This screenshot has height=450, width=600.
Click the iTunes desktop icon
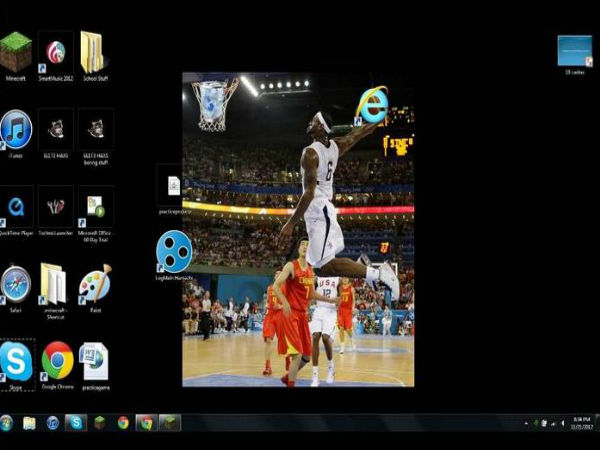[16, 129]
